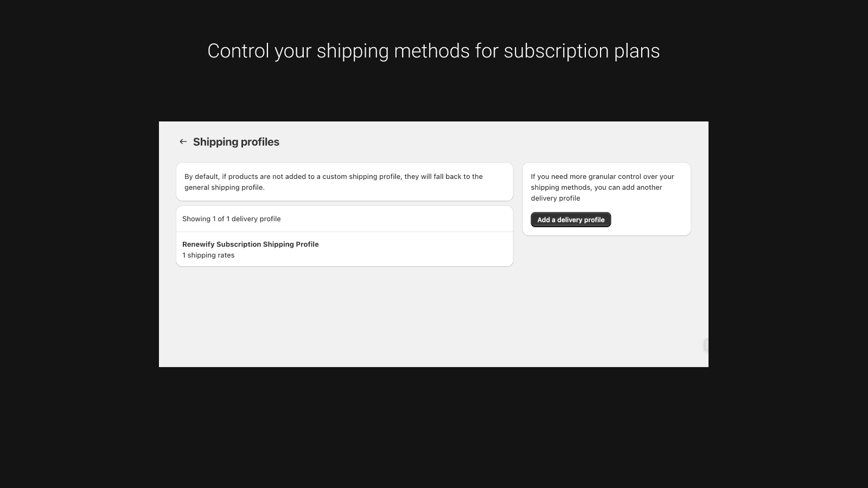Click the words 'delivery profile' above the button
Screen dimensions: 868x488
556,198
